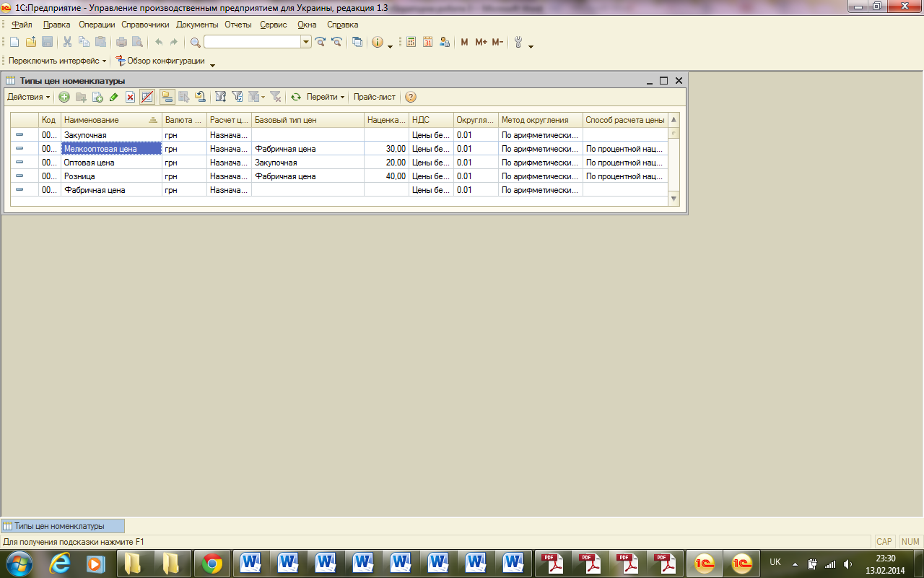
Task: Click the main toolbar search input field
Action: coord(253,43)
